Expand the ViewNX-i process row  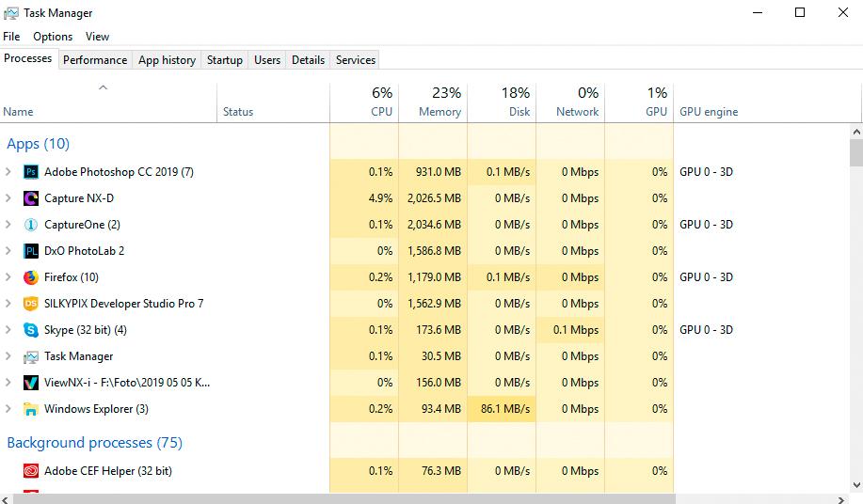tap(8, 383)
